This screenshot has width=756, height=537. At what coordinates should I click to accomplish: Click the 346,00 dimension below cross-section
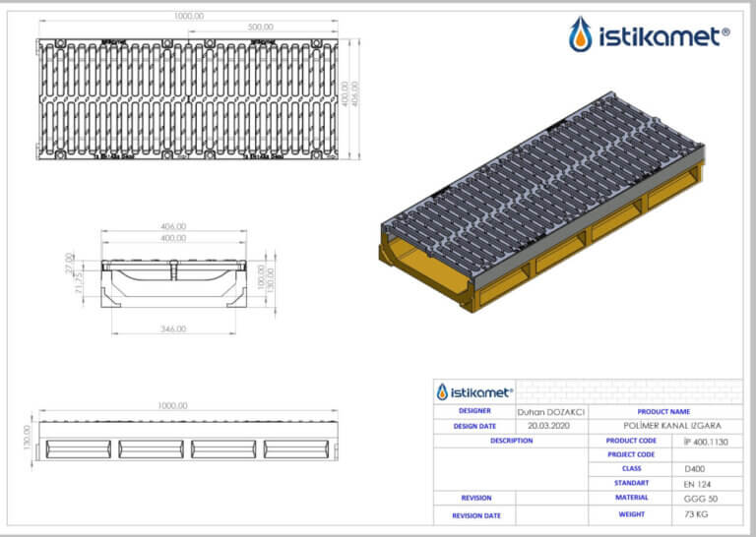coord(174,328)
